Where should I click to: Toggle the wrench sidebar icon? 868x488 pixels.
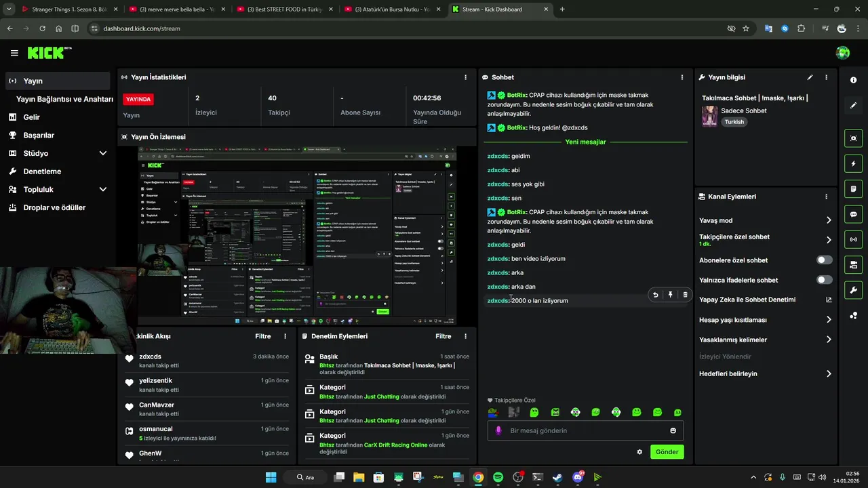[853, 290]
